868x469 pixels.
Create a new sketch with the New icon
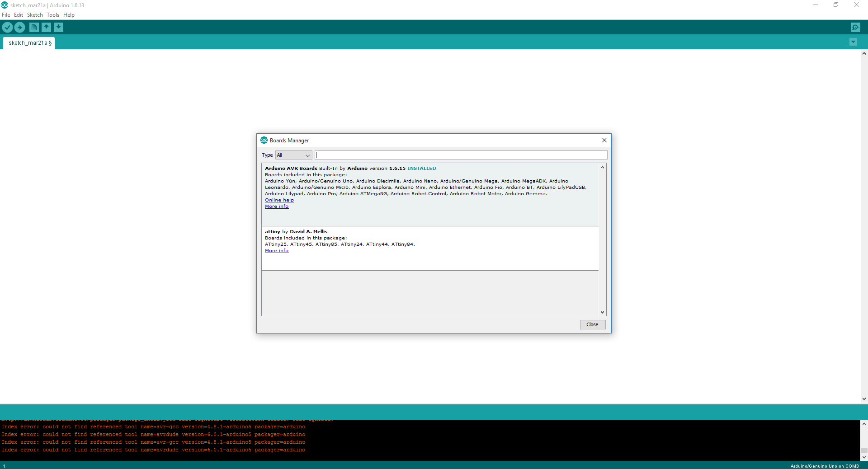click(x=34, y=28)
